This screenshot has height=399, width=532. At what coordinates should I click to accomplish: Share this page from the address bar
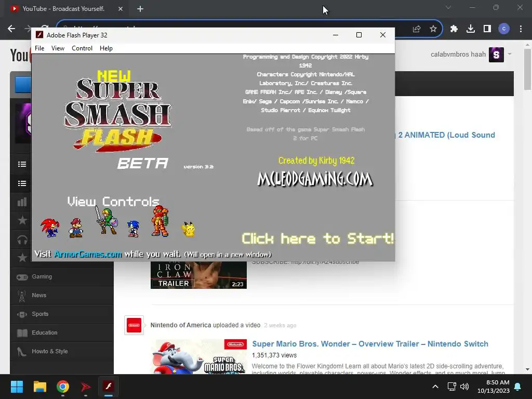click(417, 29)
